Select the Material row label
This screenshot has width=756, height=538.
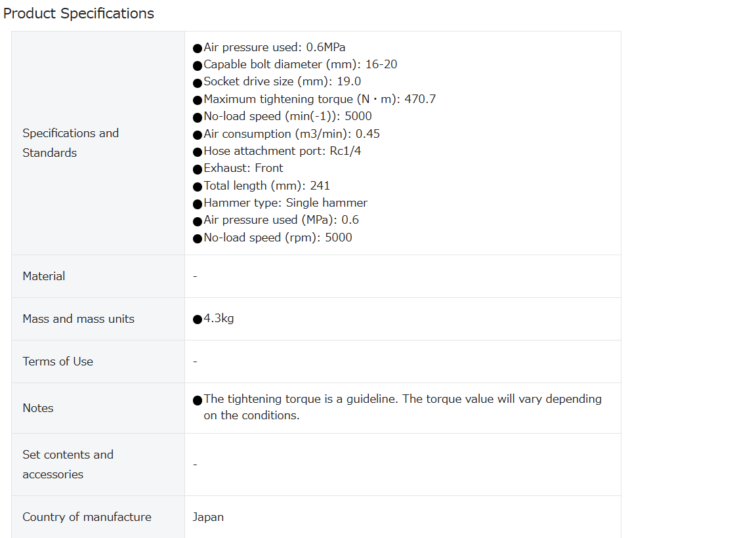[x=44, y=276]
